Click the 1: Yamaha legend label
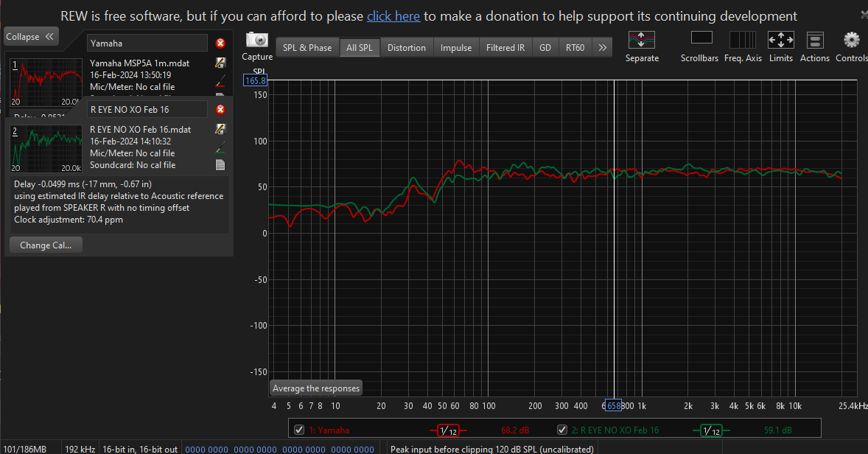868x454 pixels. tap(329, 430)
